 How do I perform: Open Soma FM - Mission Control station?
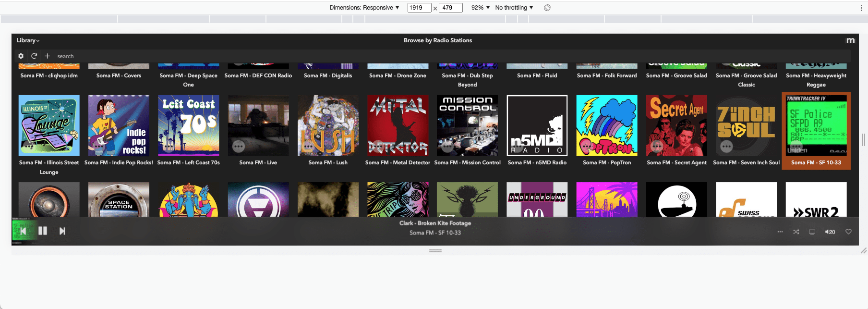click(468, 125)
